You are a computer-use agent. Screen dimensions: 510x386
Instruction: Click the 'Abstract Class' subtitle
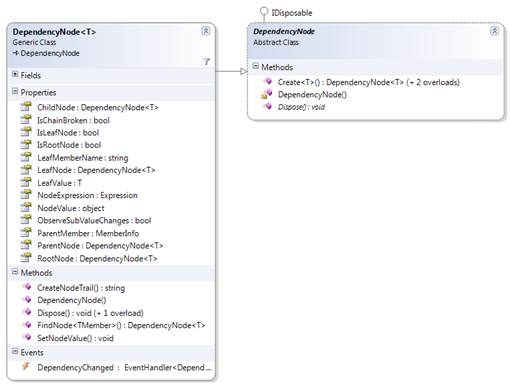click(276, 42)
